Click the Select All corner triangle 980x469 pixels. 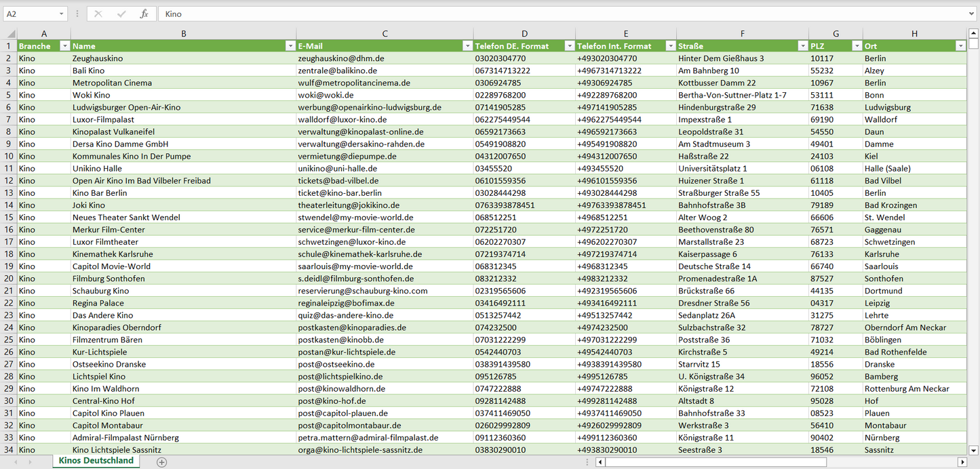coord(9,34)
